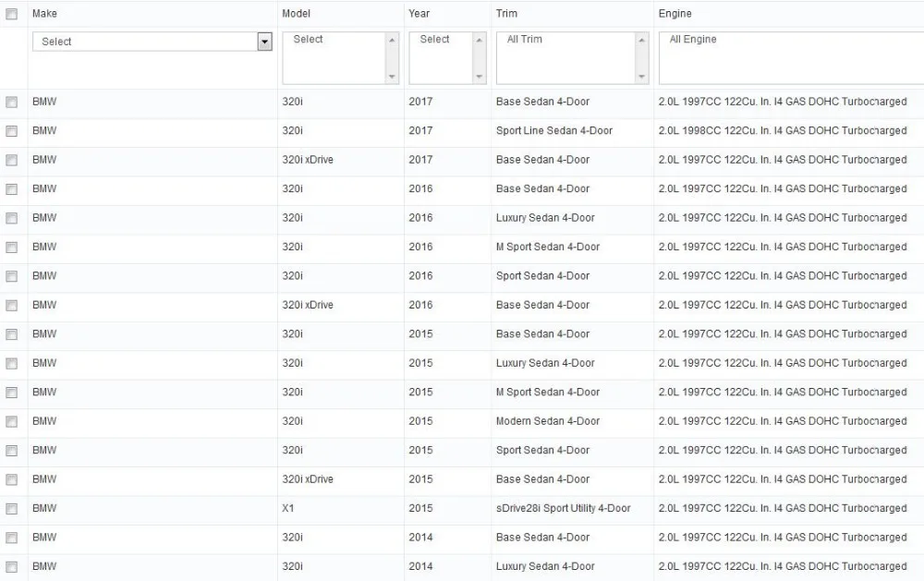Click year 2015 in the X1 row
The width and height of the screenshot is (924, 581).
420,508
